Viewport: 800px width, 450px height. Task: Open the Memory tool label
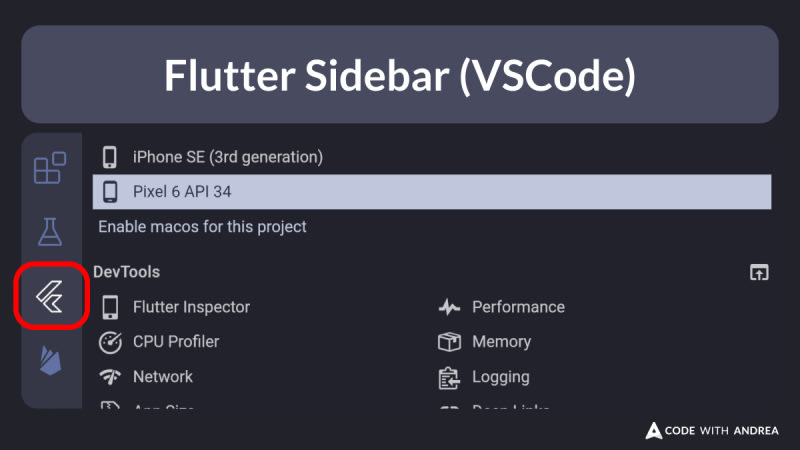click(501, 342)
